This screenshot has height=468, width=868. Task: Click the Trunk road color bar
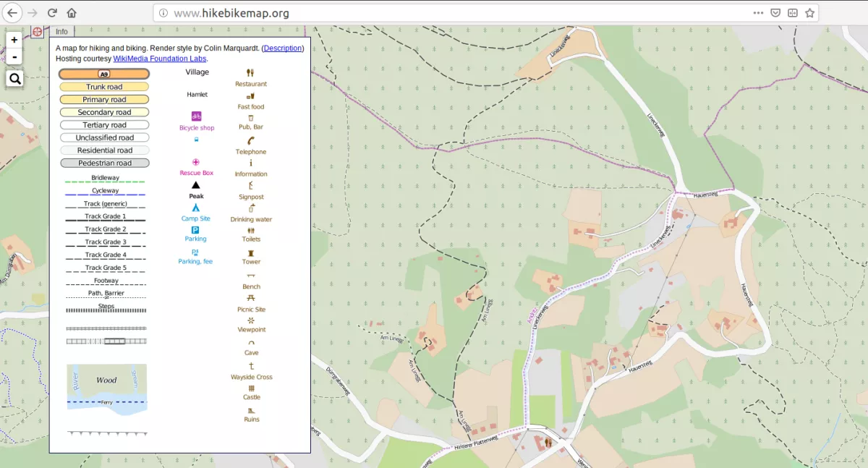tap(104, 86)
